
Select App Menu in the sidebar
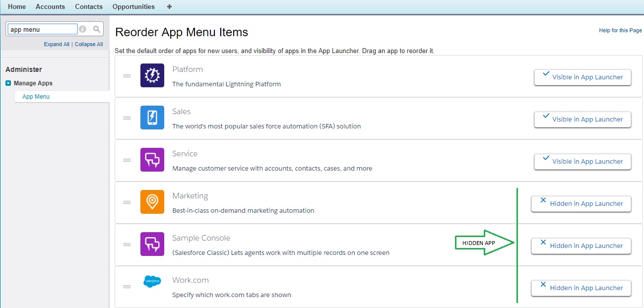[x=35, y=96]
